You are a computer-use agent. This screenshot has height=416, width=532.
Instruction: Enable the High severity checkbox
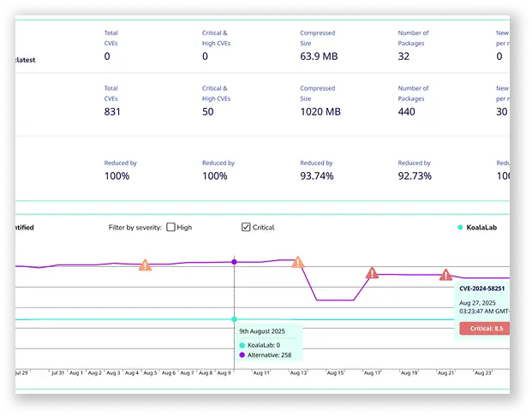point(171,228)
